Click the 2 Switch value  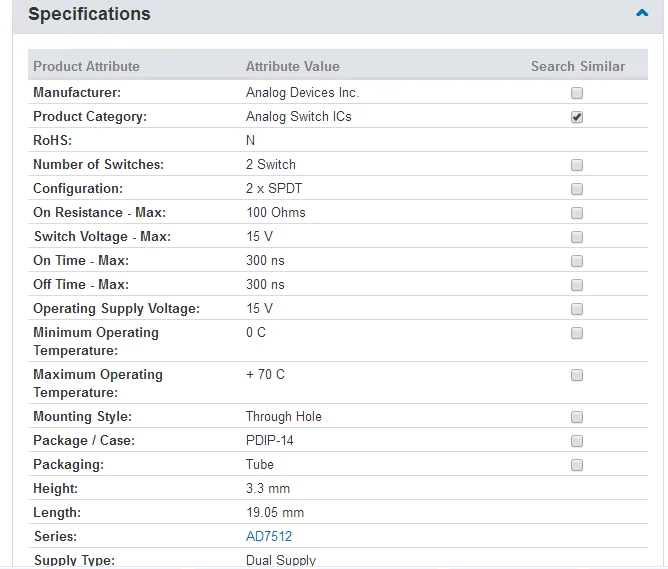pos(271,164)
